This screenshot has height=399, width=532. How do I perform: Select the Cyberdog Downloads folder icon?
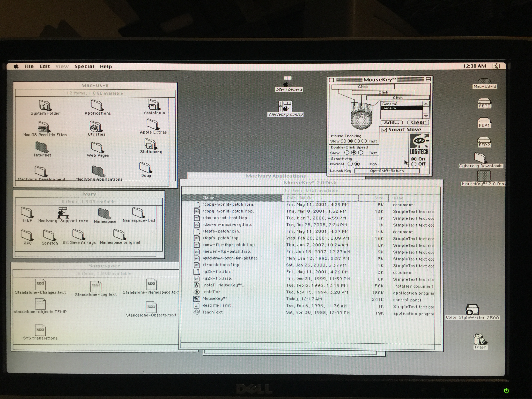coord(480,158)
